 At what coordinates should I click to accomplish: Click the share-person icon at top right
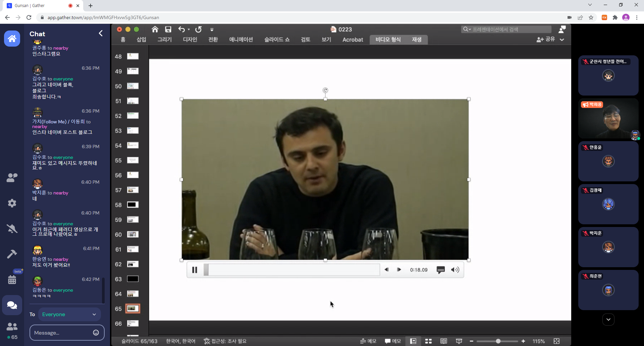(562, 30)
